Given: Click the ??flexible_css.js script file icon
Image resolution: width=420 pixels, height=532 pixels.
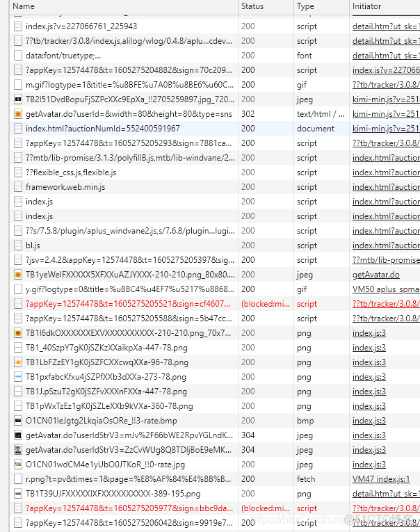Looking at the screenshot, I should click(x=18, y=172).
